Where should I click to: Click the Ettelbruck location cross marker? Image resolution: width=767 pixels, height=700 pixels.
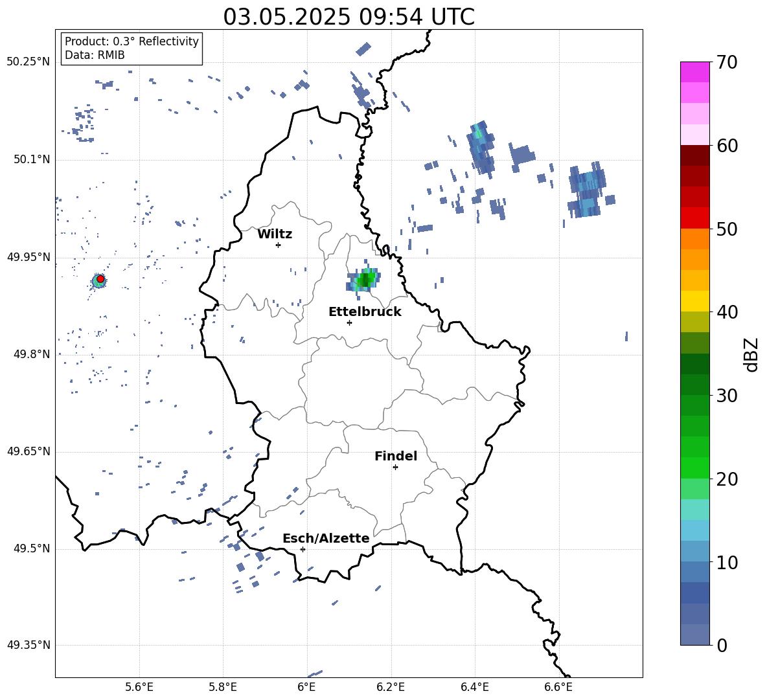click(x=349, y=322)
